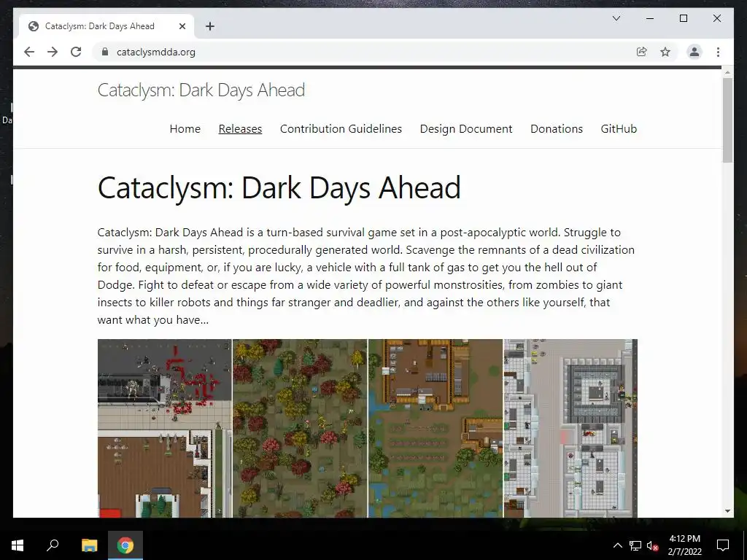Open the notification center icon
747x560 pixels.
(x=723, y=545)
